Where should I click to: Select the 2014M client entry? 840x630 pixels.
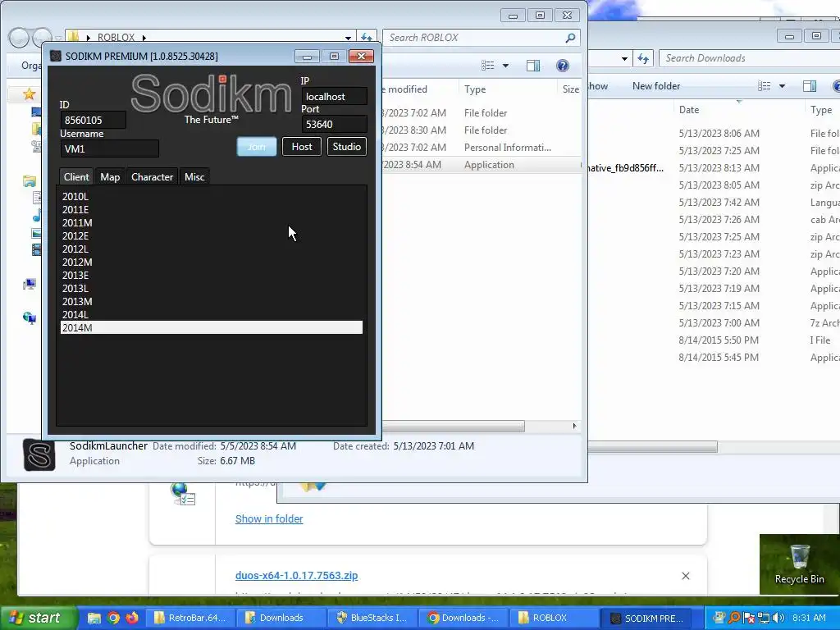[x=211, y=327]
